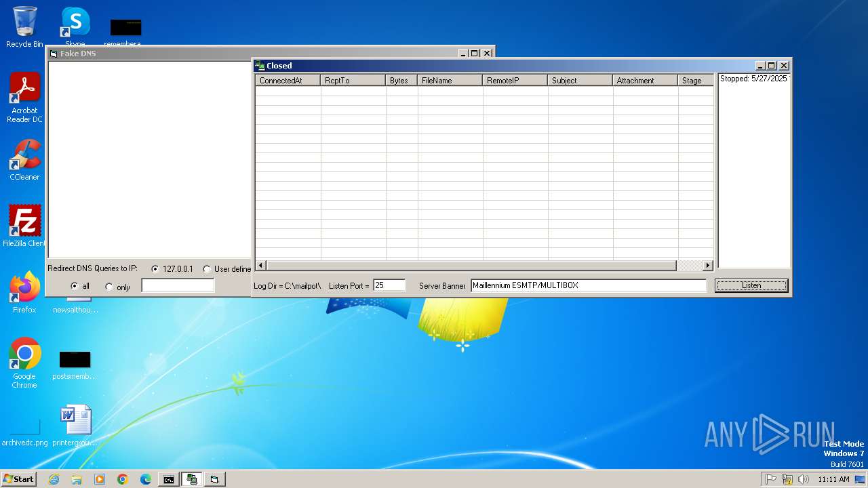Image resolution: width=868 pixels, height=488 pixels.
Task: Sort by the ConnectedAt column header
Action: (x=288, y=80)
